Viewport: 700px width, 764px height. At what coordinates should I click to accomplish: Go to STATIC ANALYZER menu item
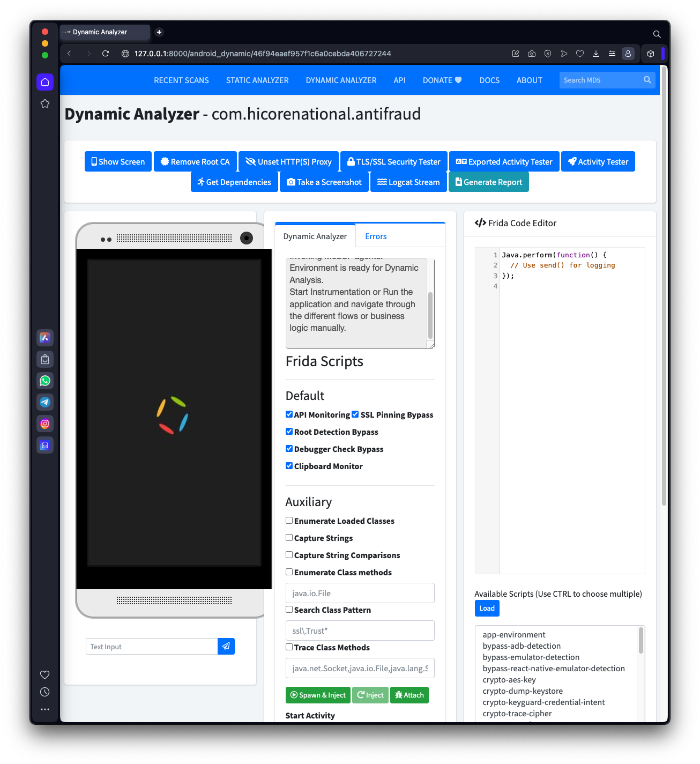pyautogui.click(x=257, y=80)
